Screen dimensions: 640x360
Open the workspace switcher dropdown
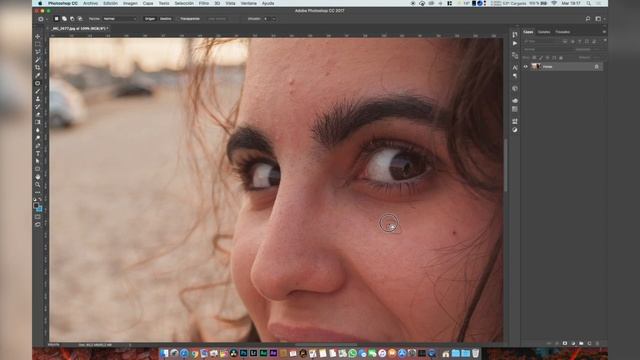tap(600, 19)
